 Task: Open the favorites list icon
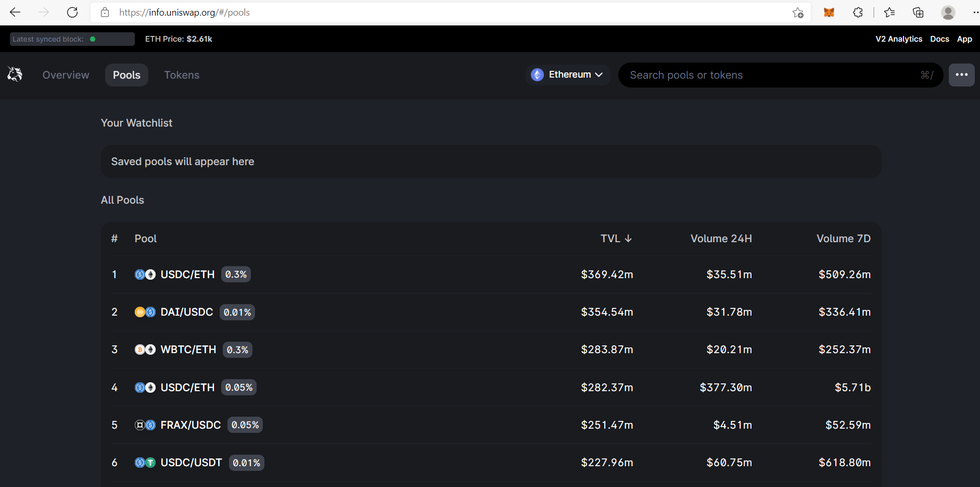(889, 13)
